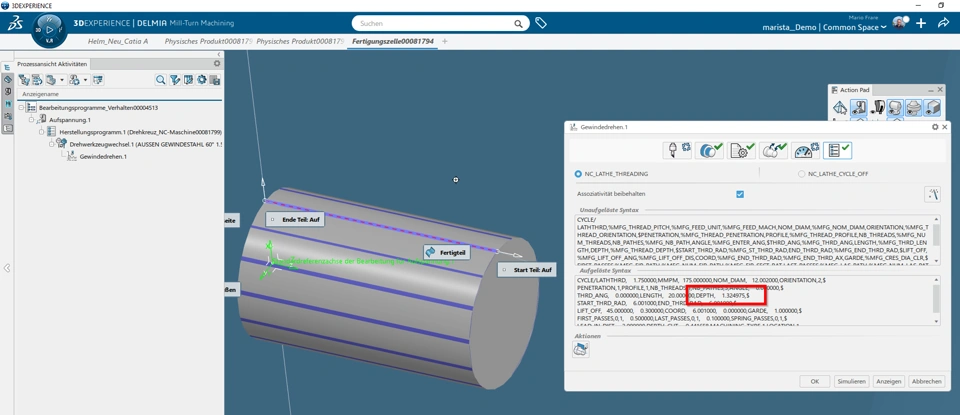
Task: Click Start Teil: Auf label in viewport
Action: click(x=527, y=269)
